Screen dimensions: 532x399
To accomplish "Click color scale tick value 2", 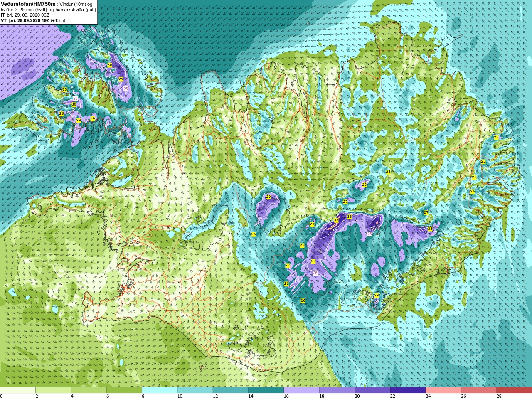I will click(x=37, y=396).
